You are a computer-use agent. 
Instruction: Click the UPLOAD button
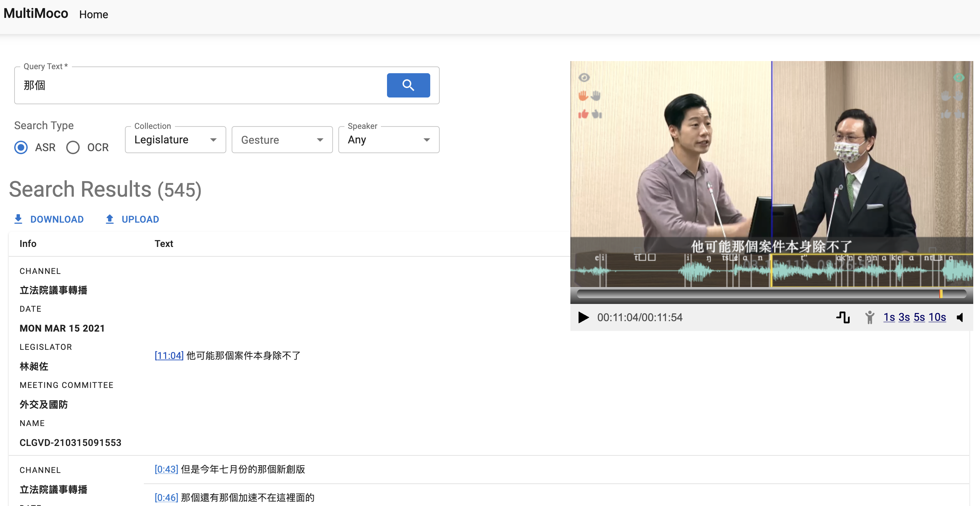[x=132, y=219]
